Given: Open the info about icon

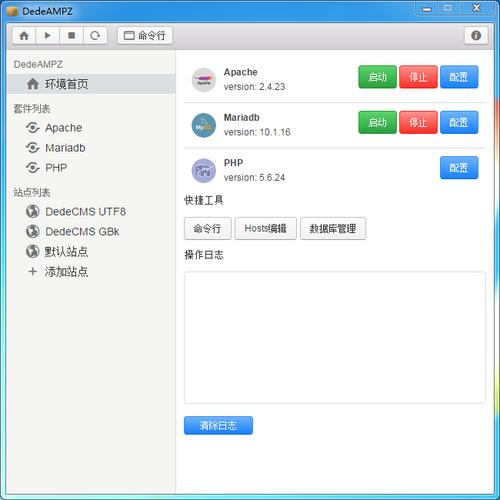Looking at the screenshot, I should 476,35.
